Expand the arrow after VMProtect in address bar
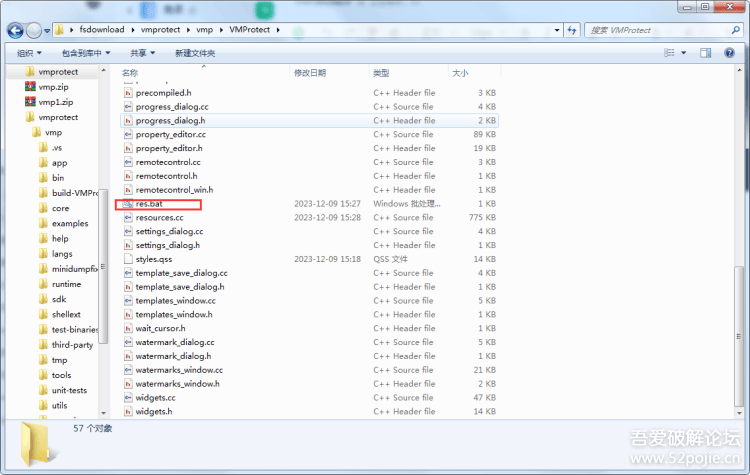This screenshot has width=750, height=475. pyautogui.click(x=278, y=30)
